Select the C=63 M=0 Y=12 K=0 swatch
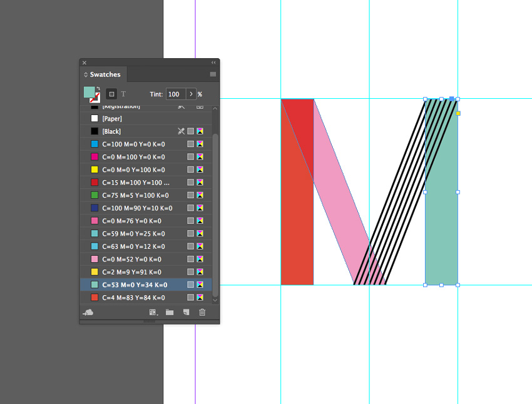 coord(146,246)
